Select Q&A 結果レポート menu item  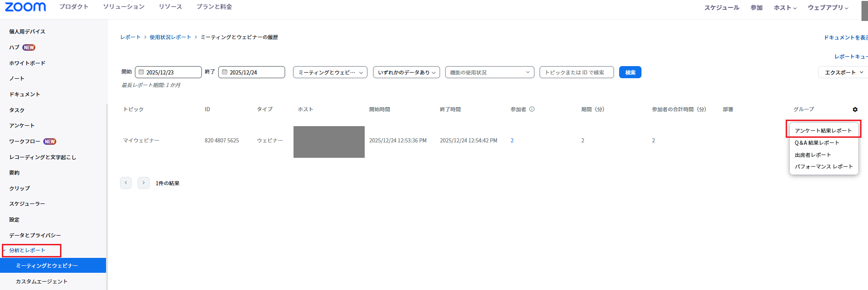point(817,143)
